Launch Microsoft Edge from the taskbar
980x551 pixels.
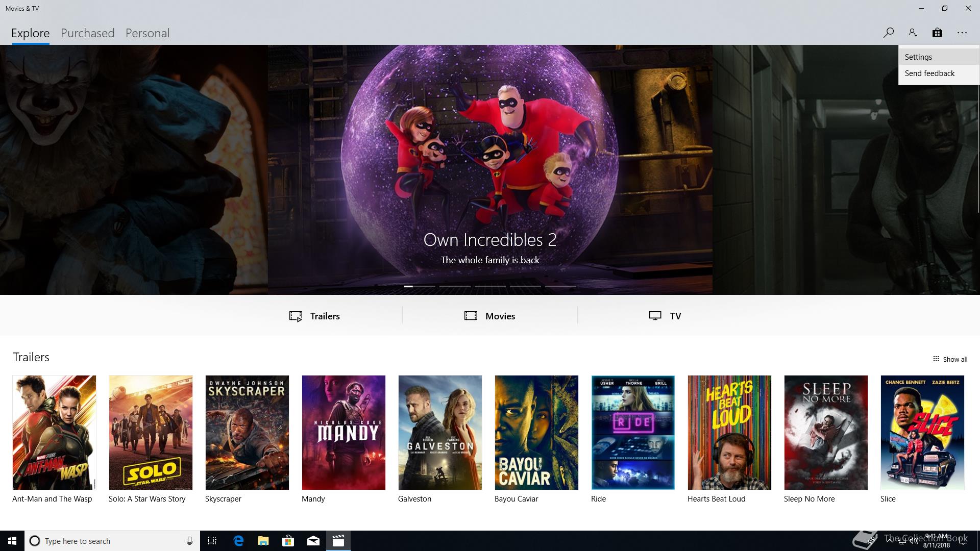click(238, 541)
